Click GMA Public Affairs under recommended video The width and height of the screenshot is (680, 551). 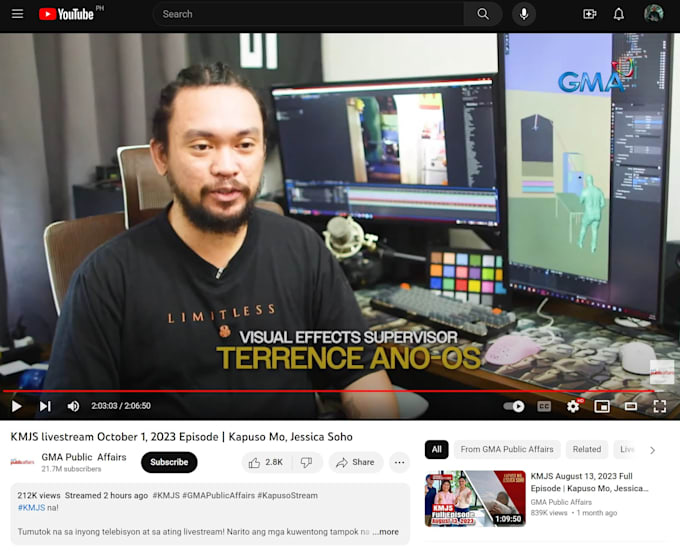(x=561, y=502)
